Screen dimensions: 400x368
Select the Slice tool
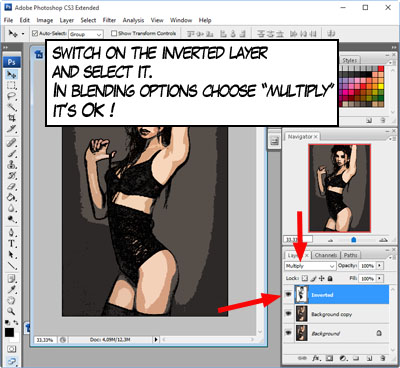(x=12, y=129)
